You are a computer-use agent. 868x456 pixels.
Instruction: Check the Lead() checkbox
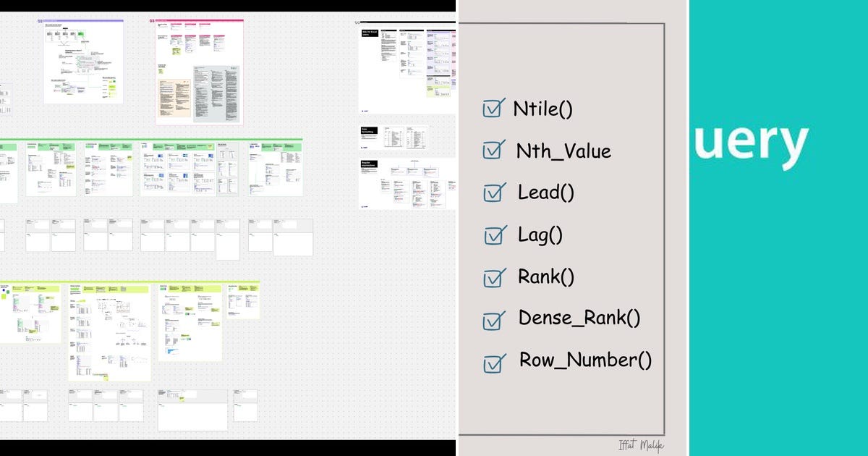pos(495,193)
